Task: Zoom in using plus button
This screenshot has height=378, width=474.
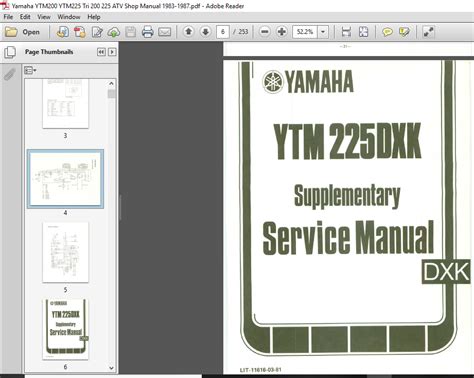Action: 282,32
